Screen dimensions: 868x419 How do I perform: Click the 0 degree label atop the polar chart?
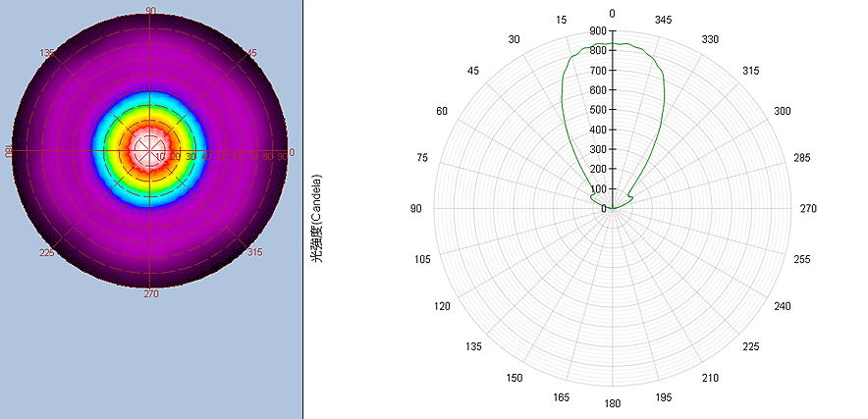[x=613, y=14]
